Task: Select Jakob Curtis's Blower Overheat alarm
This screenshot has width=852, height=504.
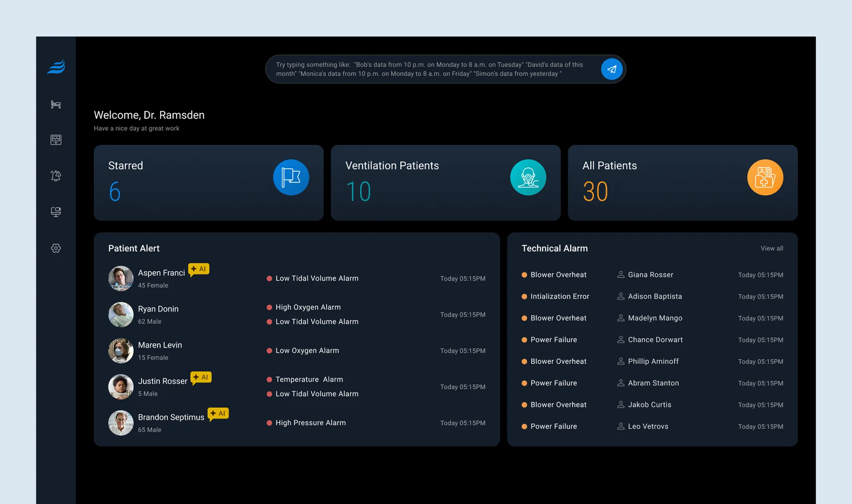Action: coord(558,404)
